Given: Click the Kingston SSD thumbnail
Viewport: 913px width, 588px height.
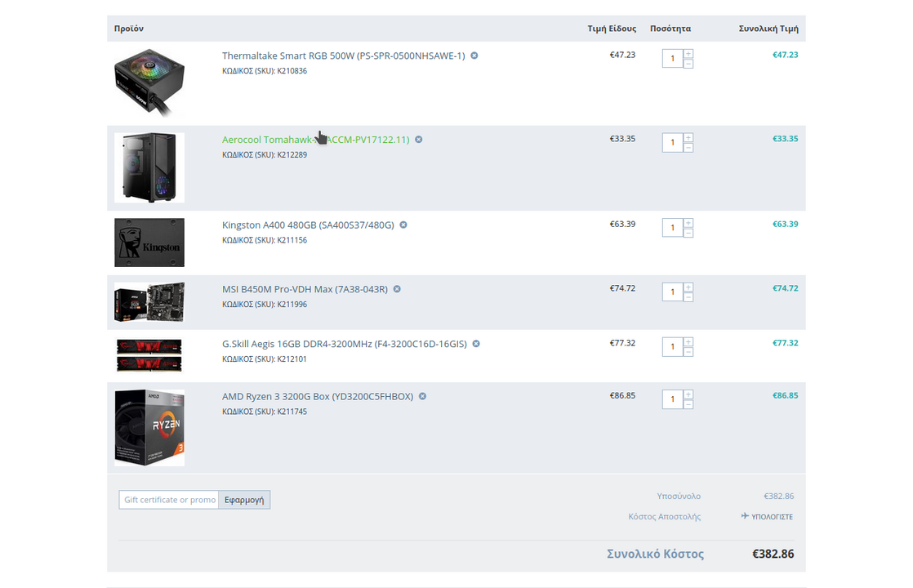Looking at the screenshot, I should click(149, 243).
